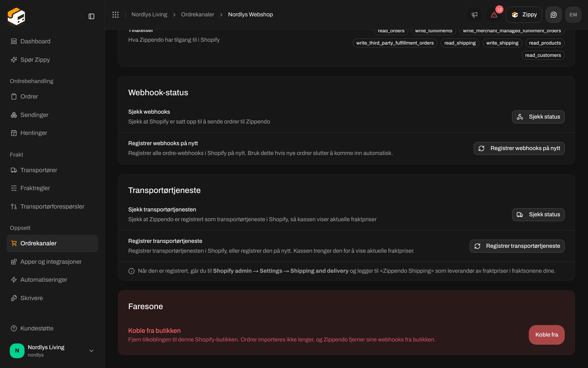The height and width of the screenshot is (368, 588).
Task: Open Transportører in the sidebar
Action: [x=52, y=170]
